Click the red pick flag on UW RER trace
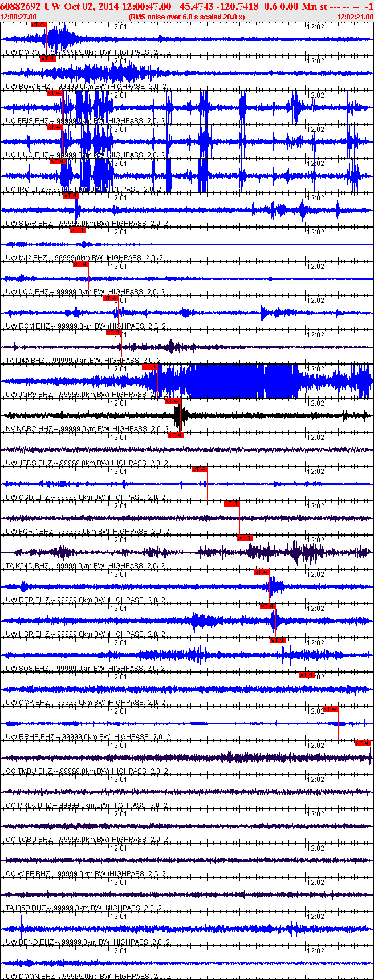 [261, 572]
